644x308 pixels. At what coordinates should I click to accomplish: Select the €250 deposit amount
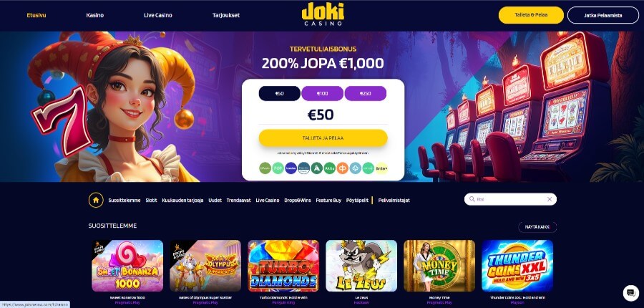[365, 93]
